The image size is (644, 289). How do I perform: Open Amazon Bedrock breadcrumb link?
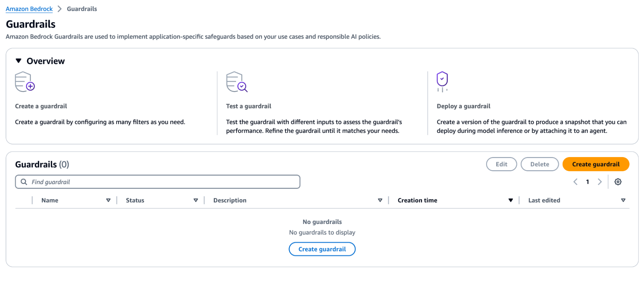pos(29,9)
